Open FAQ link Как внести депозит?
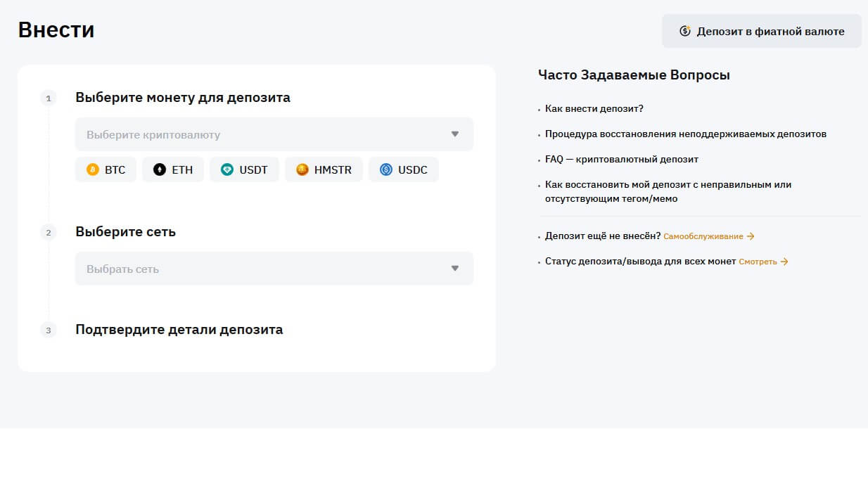Image resolution: width=868 pixels, height=488 pixels. click(x=594, y=109)
